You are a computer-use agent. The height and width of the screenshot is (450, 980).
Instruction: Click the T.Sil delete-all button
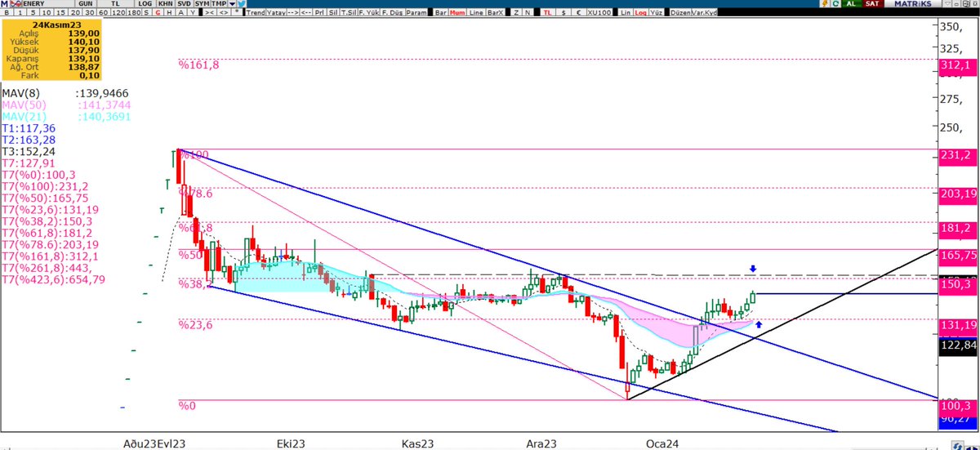tap(349, 13)
